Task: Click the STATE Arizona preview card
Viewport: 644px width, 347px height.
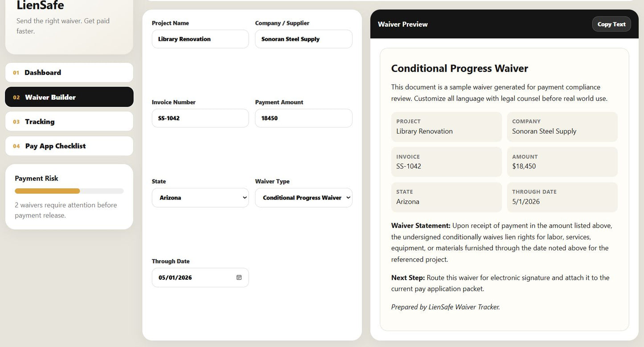Action: (447, 197)
